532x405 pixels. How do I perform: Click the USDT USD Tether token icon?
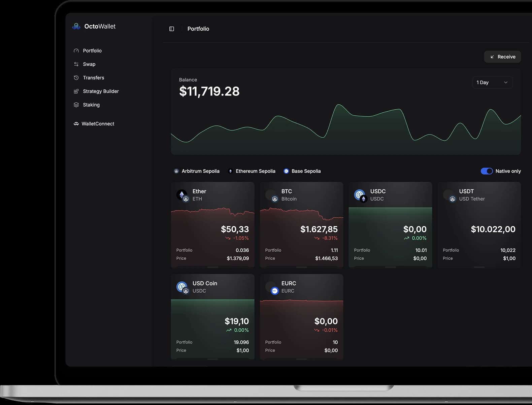449,195
